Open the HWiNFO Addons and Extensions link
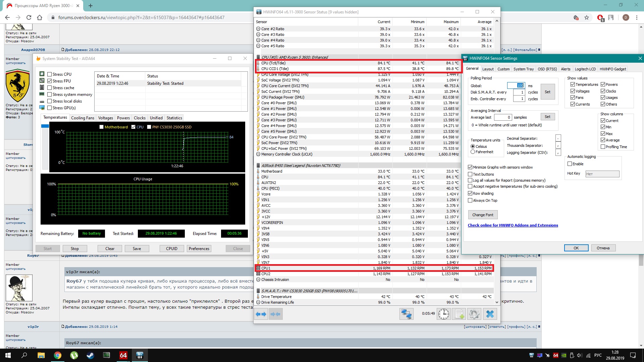644x362 pixels. coord(513,225)
